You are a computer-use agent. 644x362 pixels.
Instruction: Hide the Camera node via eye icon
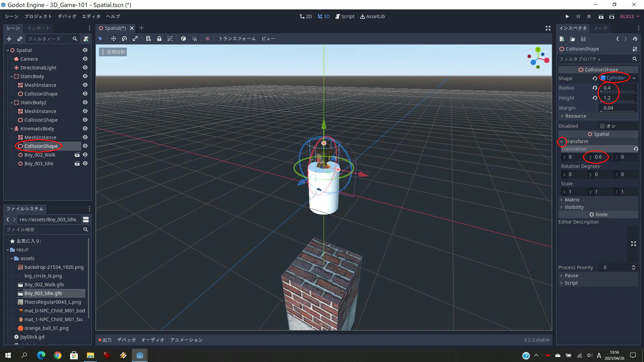(85, 59)
